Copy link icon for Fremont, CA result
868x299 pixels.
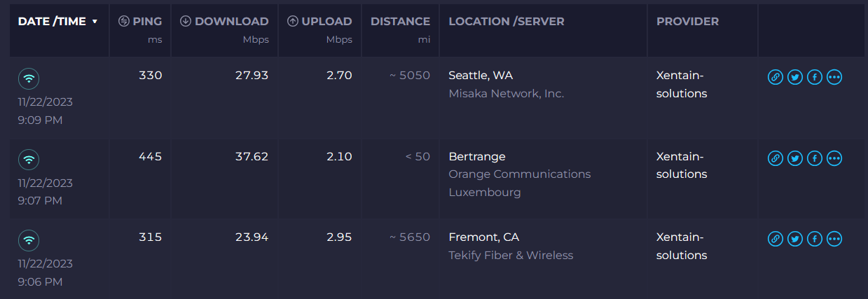pyautogui.click(x=775, y=239)
